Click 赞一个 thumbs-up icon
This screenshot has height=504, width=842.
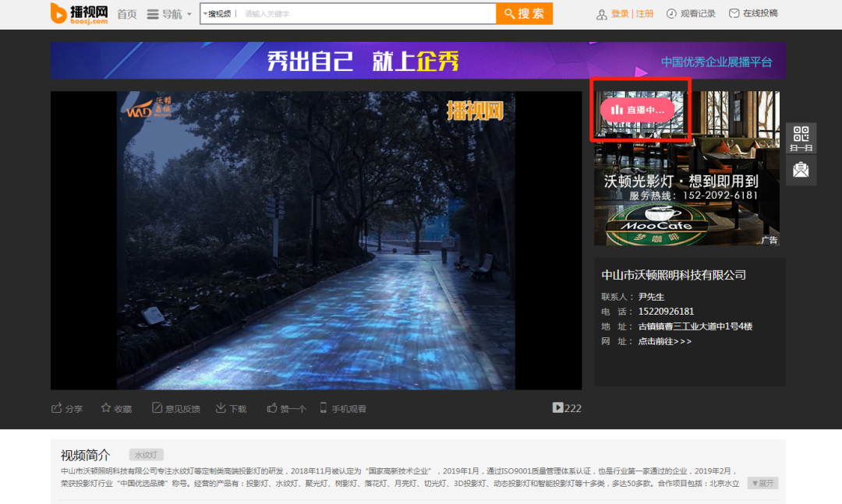272,408
